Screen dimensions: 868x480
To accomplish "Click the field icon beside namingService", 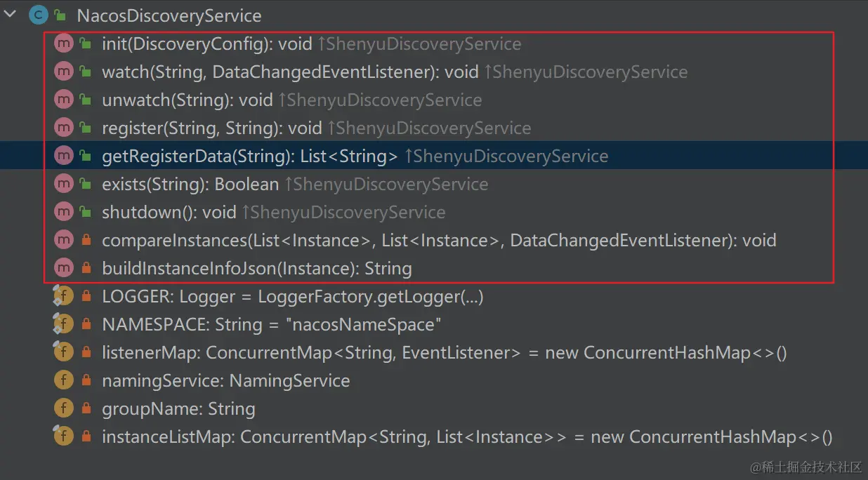I will [64, 380].
